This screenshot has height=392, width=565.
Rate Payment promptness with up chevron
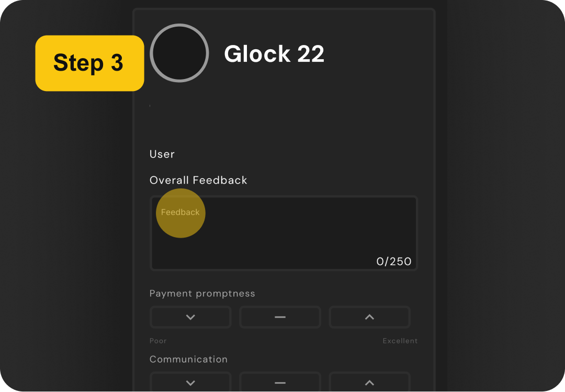[369, 317]
